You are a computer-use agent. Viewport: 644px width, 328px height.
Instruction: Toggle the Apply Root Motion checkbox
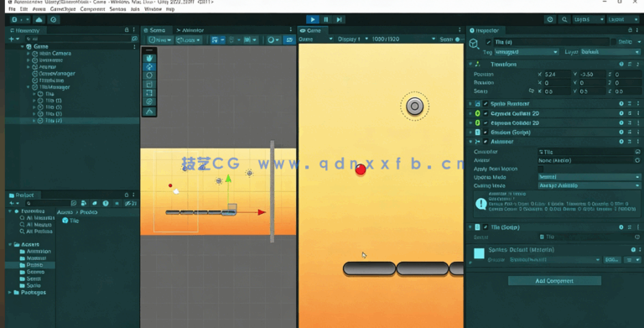tap(541, 169)
